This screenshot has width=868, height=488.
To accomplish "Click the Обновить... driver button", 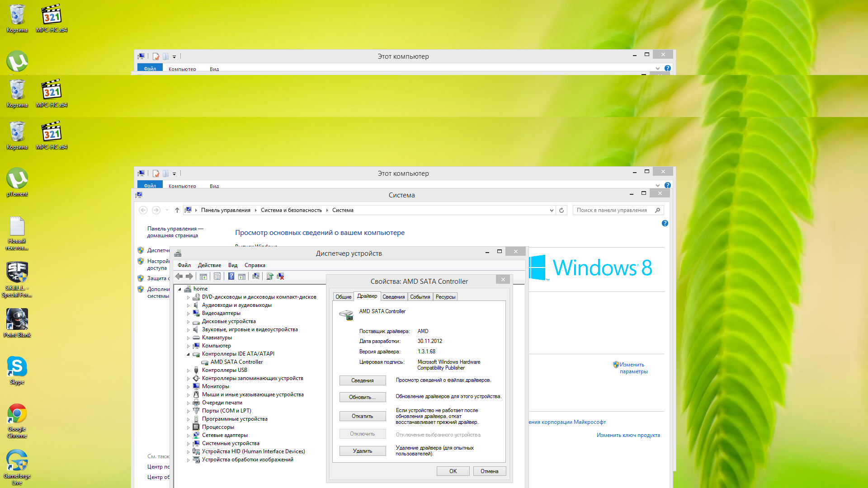I will 363,397.
